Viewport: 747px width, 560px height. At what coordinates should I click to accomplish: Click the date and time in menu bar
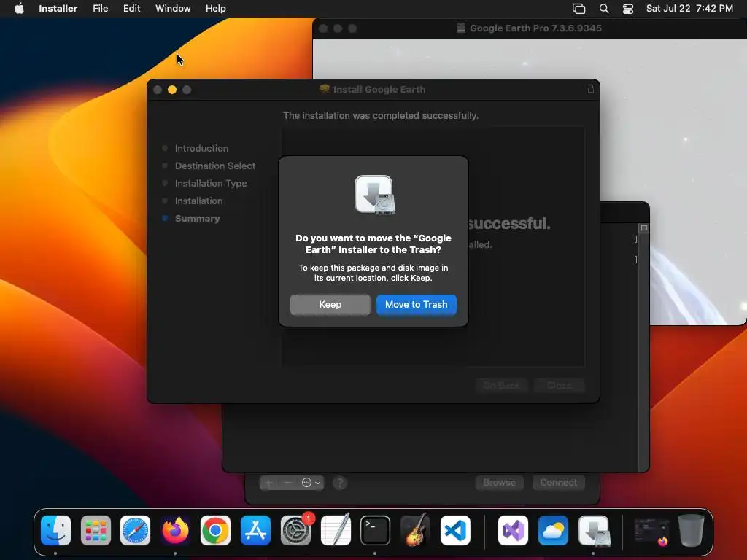[689, 9]
